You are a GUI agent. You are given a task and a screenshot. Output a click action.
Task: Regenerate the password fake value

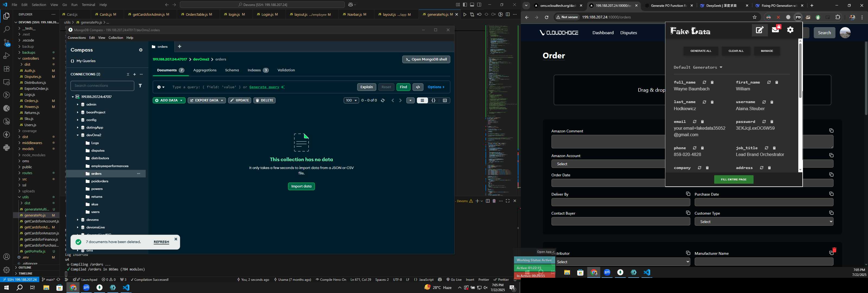(764, 122)
